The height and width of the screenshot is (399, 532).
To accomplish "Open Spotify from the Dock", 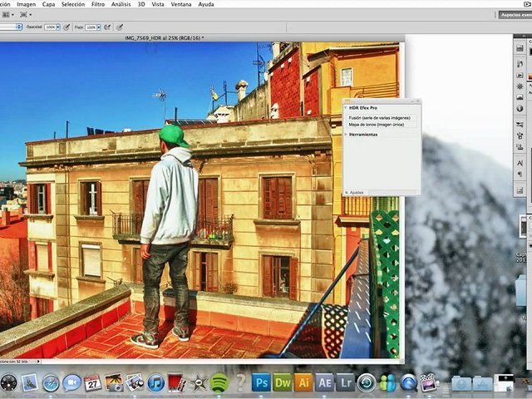I will pos(219,383).
